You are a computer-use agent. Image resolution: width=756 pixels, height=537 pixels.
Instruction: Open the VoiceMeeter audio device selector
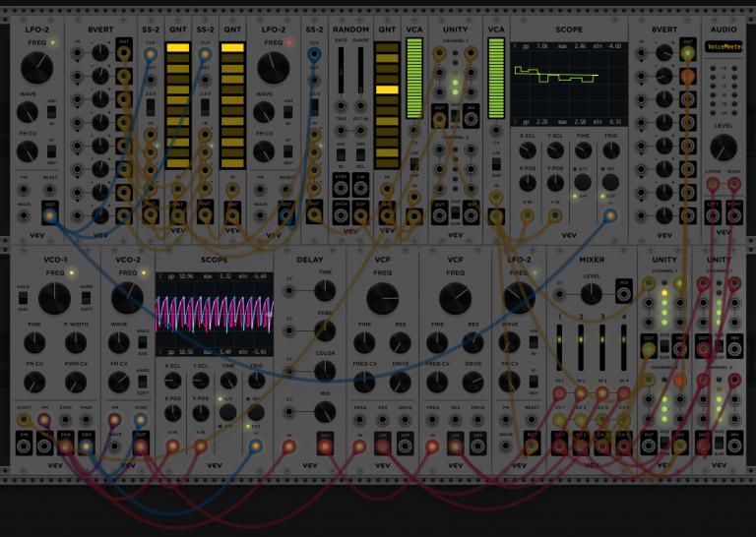(724, 46)
